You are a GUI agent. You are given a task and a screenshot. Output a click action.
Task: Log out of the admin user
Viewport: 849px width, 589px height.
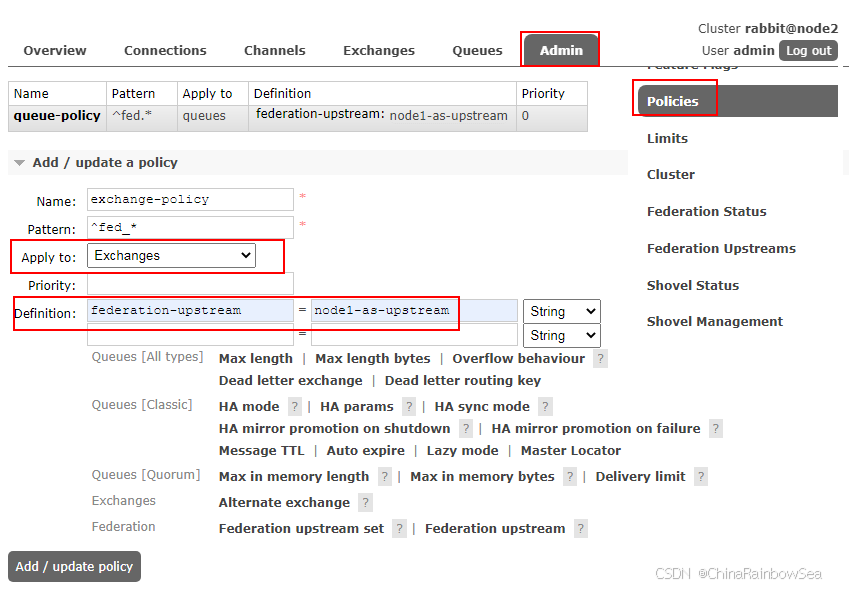(x=808, y=50)
